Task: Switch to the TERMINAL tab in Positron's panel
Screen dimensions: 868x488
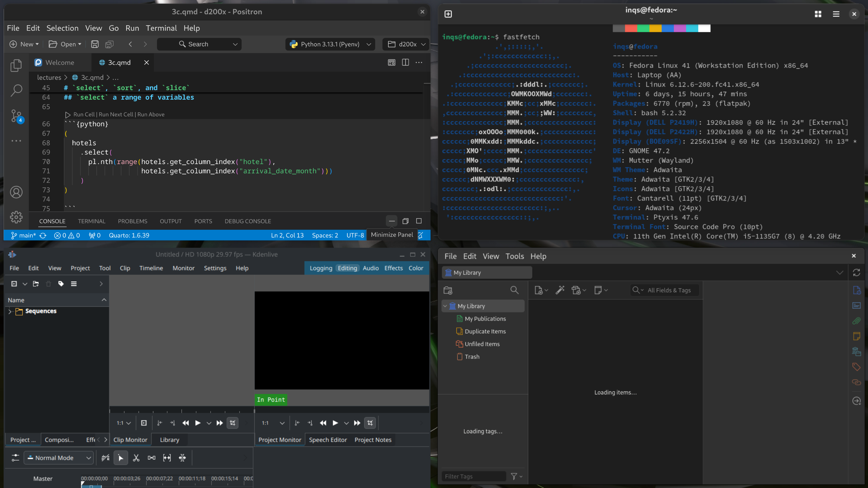Action: pyautogui.click(x=92, y=221)
